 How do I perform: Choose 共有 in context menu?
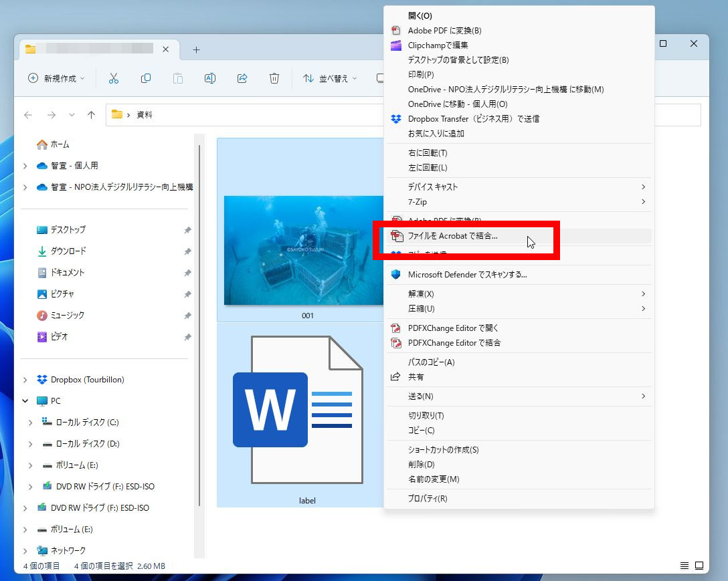519,377
